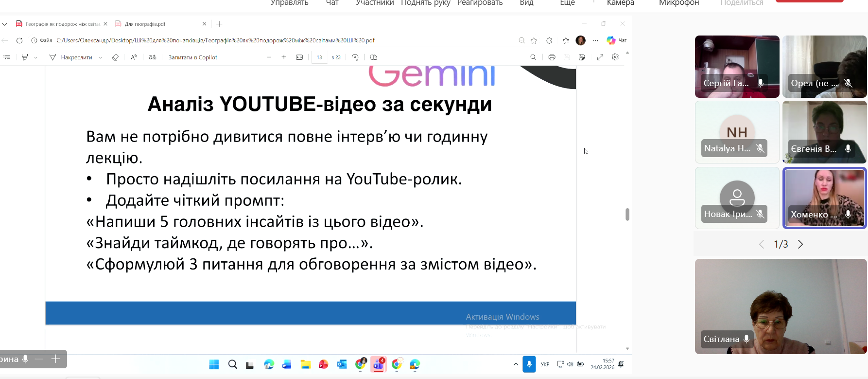Go to next page of participant videos
Viewport: 868px width, 379px height.
(800, 244)
